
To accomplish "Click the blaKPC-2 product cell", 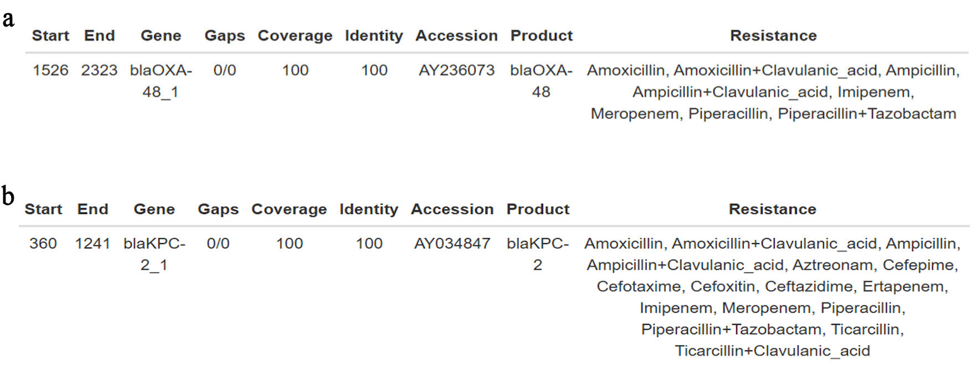I will coord(538,254).
